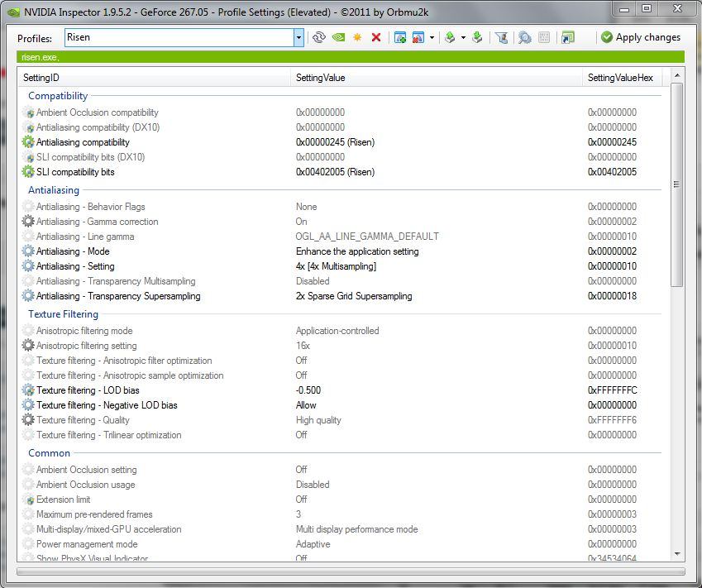Click value 'OGL_AA_LINE_GAMMA_DEFAULT'
The height and width of the screenshot is (588, 702).
pos(367,237)
